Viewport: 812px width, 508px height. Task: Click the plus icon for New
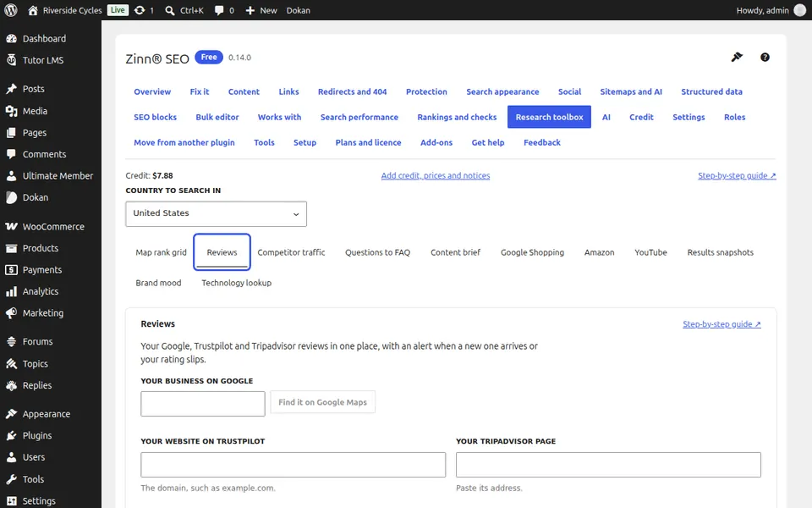pos(250,10)
